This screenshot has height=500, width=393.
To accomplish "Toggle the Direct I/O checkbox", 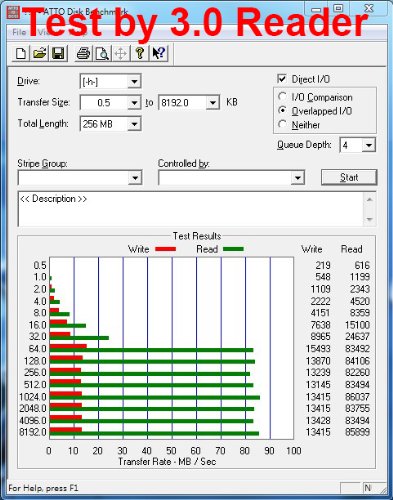I will (282, 79).
